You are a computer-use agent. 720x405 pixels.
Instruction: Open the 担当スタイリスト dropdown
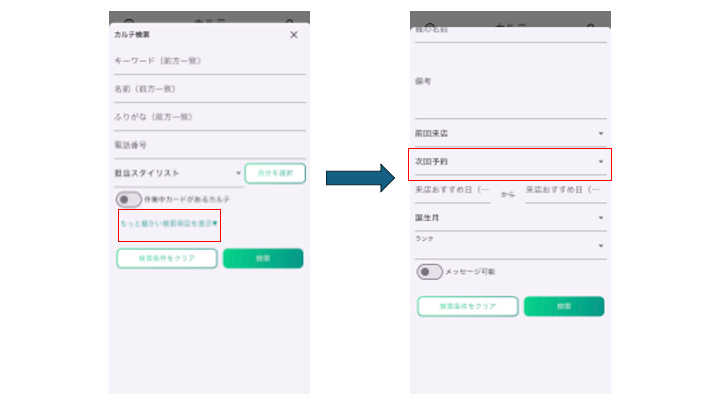pos(180,174)
